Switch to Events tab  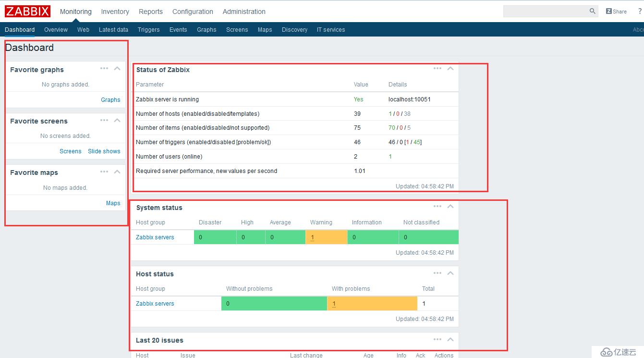pos(178,30)
